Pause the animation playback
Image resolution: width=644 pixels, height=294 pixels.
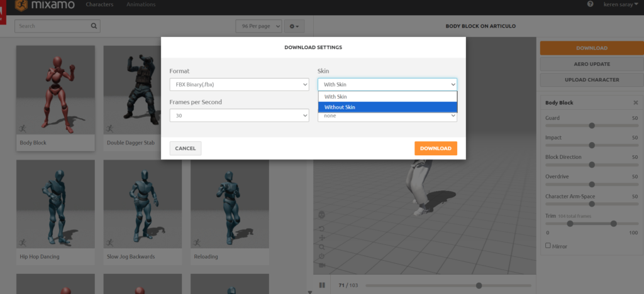322,285
